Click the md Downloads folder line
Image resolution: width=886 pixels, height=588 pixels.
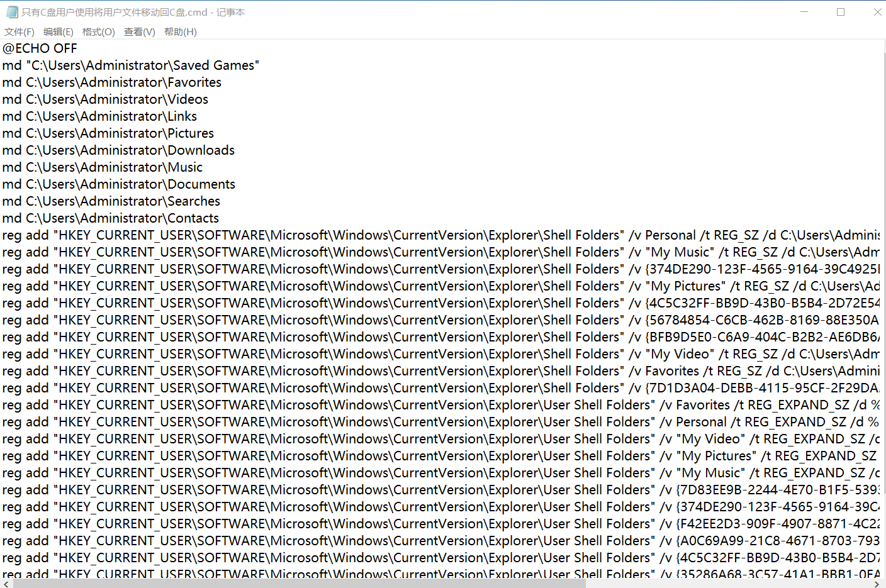118,150
